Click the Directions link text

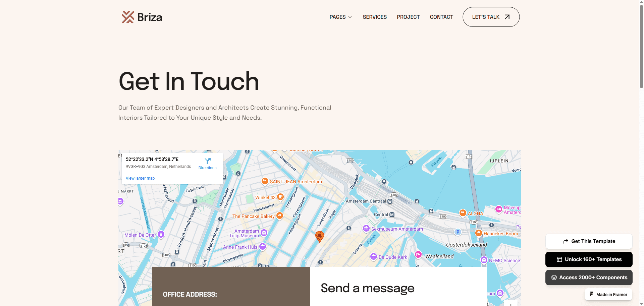tap(207, 168)
